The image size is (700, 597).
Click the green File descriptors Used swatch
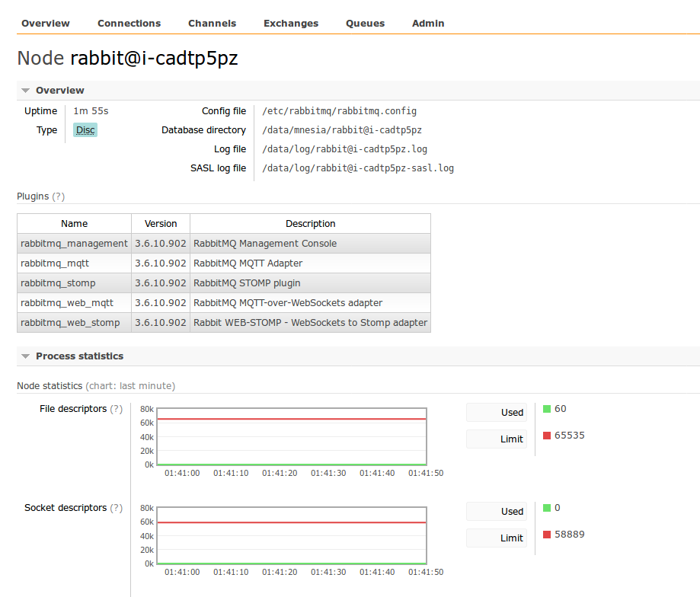(547, 409)
